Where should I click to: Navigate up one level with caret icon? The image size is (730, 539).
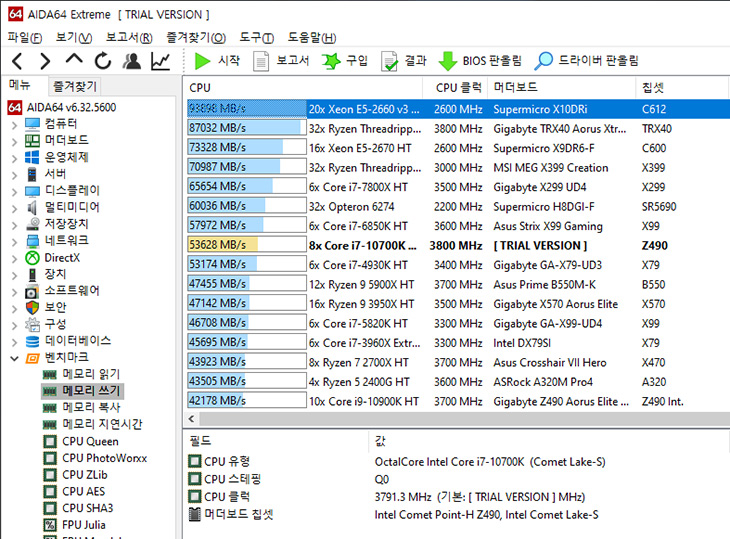pos(74,60)
